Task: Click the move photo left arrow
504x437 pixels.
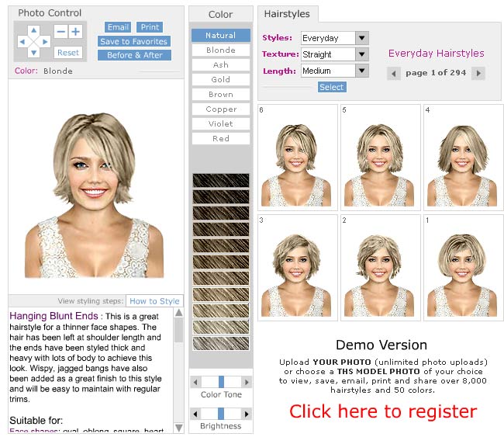Action: [x=22, y=42]
